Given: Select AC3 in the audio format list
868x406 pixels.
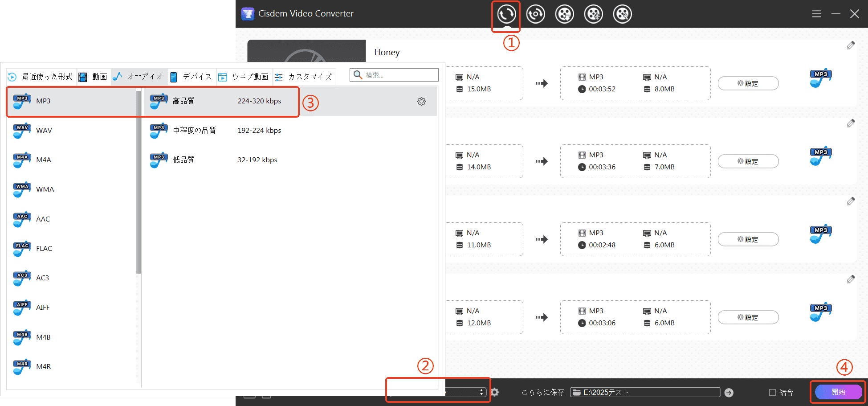Looking at the screenshot, I should (72, 278).
